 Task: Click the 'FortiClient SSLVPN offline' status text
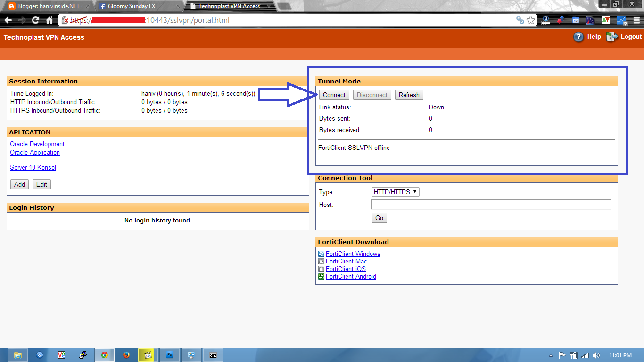[x=354, y=148]
